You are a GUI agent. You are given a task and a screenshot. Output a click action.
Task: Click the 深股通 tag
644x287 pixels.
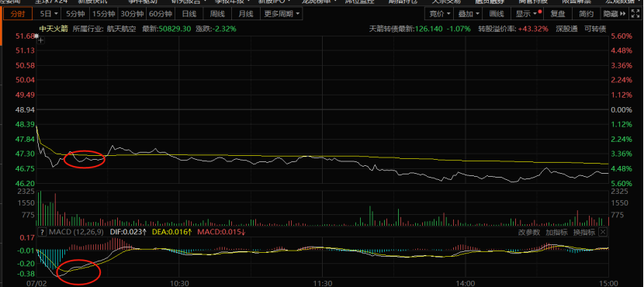point(566,29)
